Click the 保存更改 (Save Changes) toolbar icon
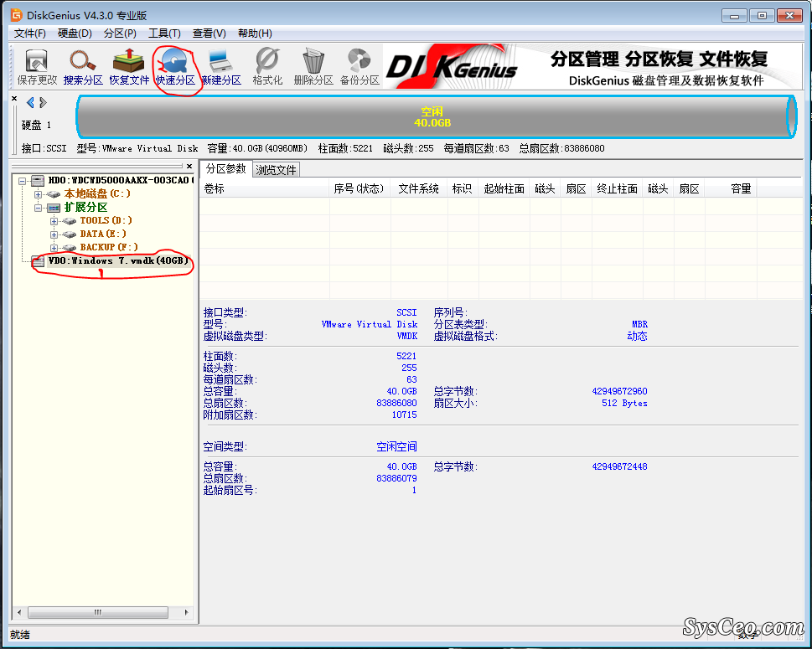The image size is (812, 649). pos(37,66)
